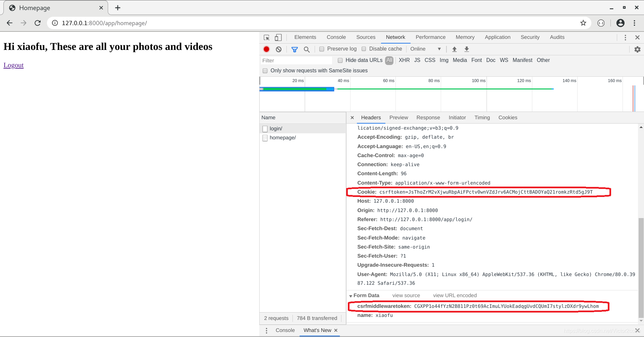Open the Console drawer tab
Screen dimensions: 644x337
pyautogui.click(x=285, y=330)
